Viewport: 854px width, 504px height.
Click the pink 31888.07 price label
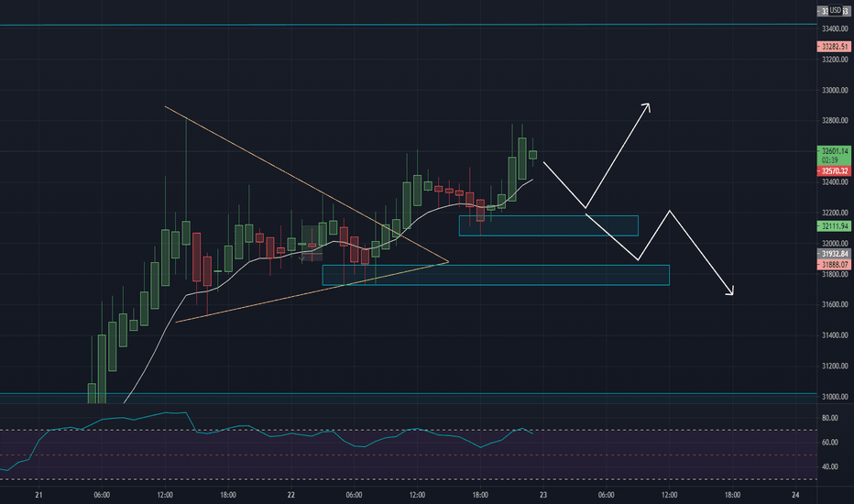834,265
